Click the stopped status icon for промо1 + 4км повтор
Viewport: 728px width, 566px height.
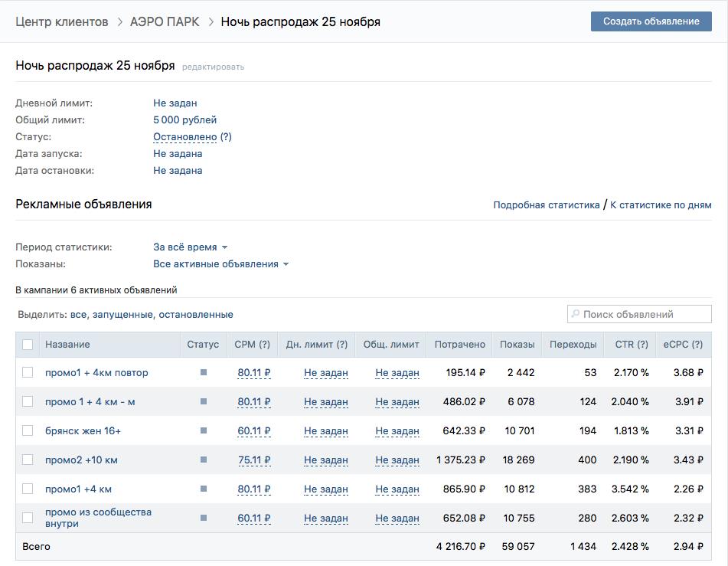[203, 372]
